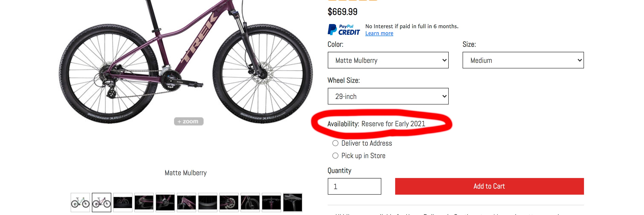Click the PayPal Credit logo
This screenshot has height=215, width=644.
click(x=343, y=30)
